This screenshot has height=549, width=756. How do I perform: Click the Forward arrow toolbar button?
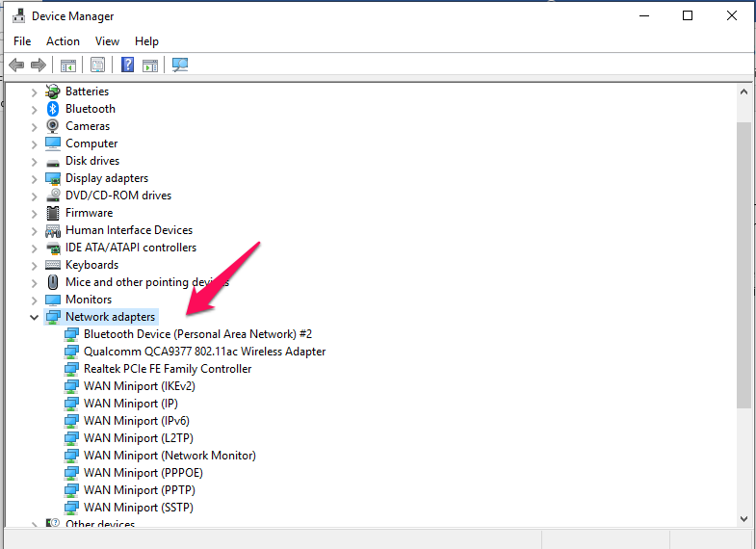[39, 65]
